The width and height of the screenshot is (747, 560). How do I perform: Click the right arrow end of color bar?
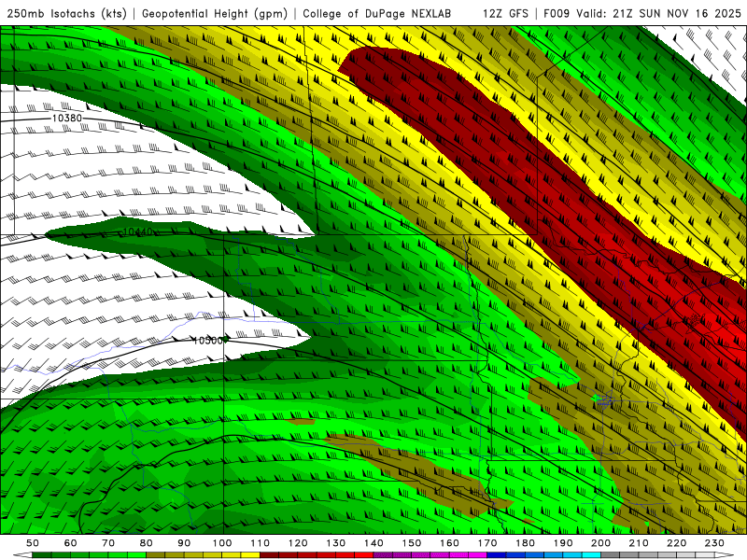click(x=725, y=554)
